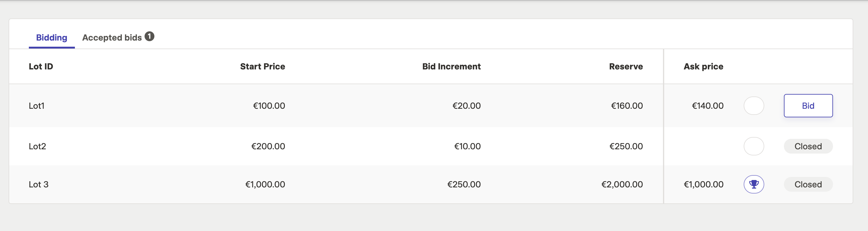The width and height of the screenshot is (868, 231).
Task: Click the €2,000.00 reserve for Lot 3
Action: click(x=622, y=184)
